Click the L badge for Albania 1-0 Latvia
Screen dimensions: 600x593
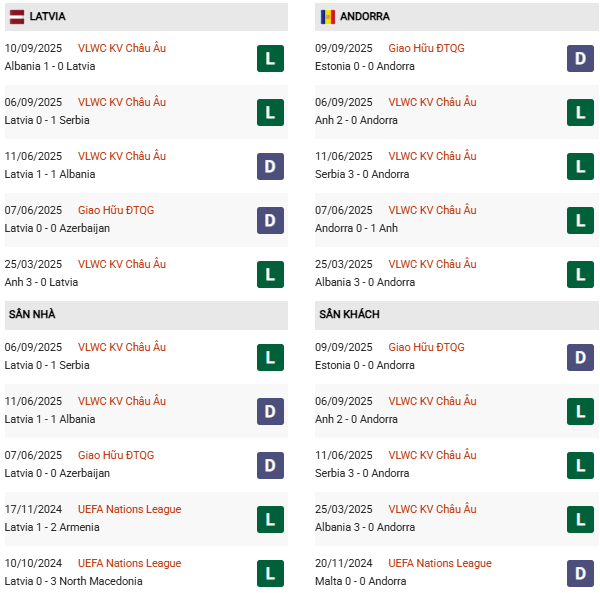(270, 58)
